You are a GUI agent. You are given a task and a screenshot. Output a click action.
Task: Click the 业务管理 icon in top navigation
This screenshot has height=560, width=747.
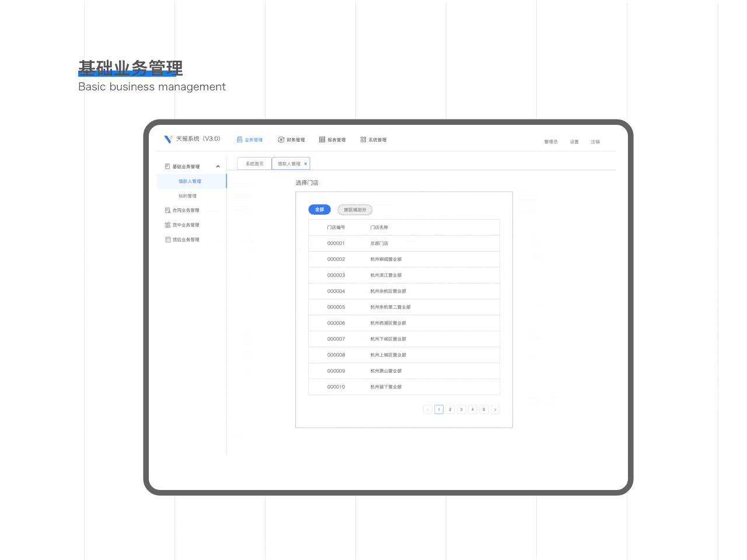tap(239, 139)
